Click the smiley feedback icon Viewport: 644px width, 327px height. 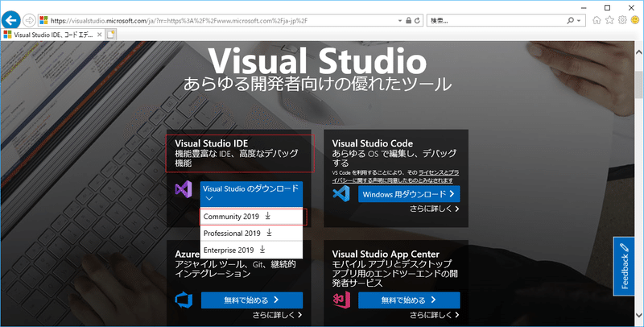635,20
